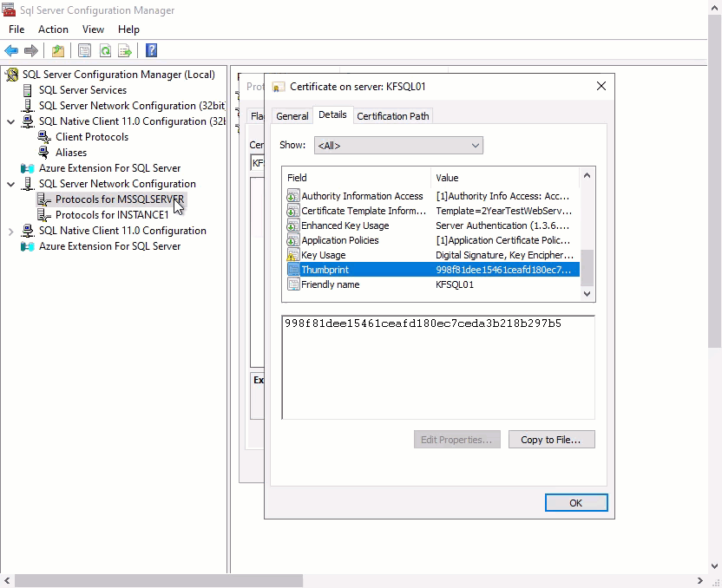Open the Action menu
The image size is (722, 588).
(54, 29)
